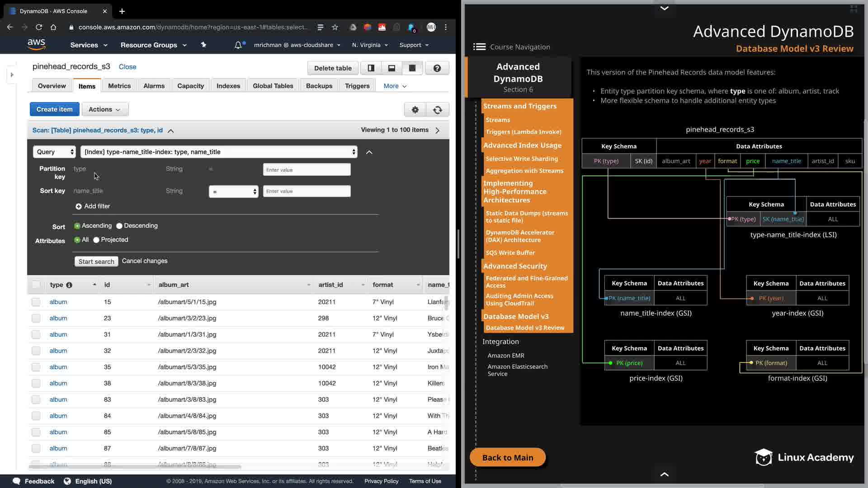868x488 pixels.
Task: Click the Back to Main button
Action: (508, 457)
